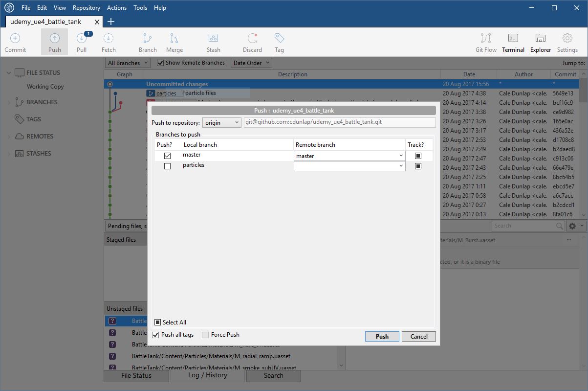Open the Stashes sidebar section
Image resolution: width=588 pixels, height=391 pixels.
coord(39,153)
